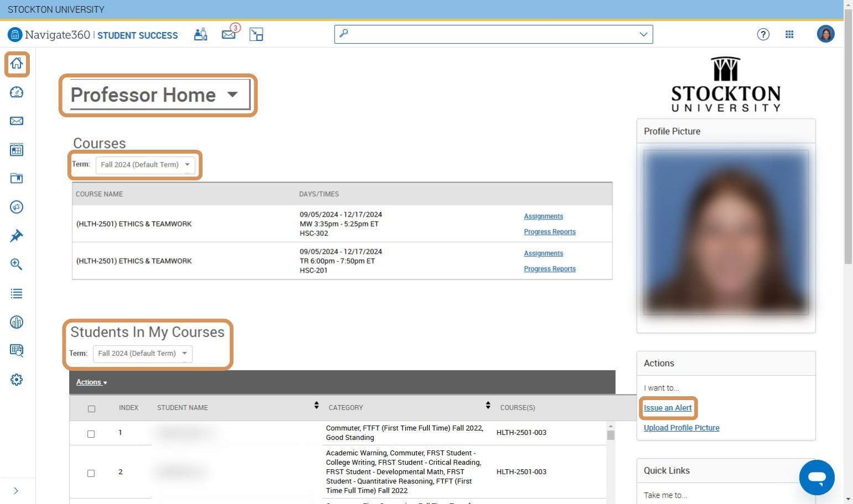Click the profile picture image
Screen dimensions: 853x504
click(726, 232)
